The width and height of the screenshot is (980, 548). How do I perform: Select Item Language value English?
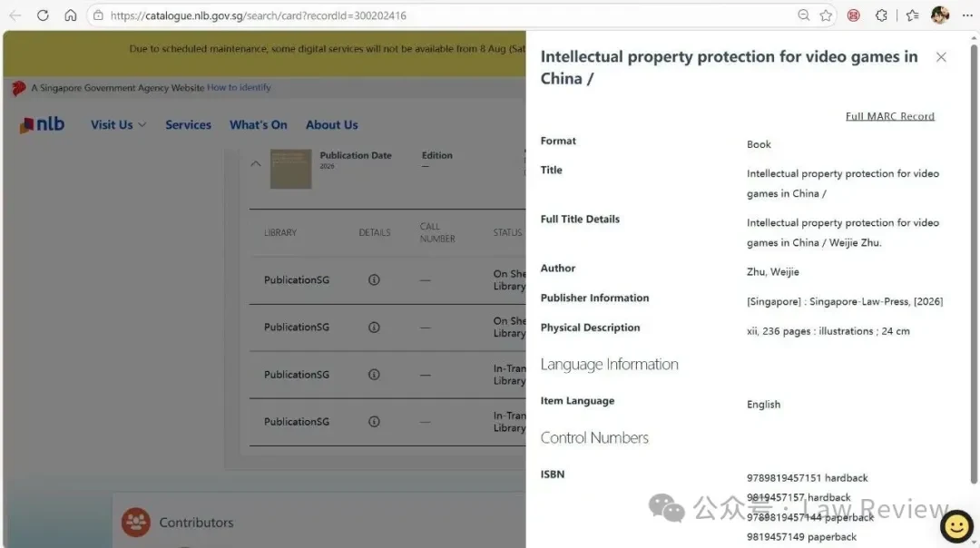point(764,405)
